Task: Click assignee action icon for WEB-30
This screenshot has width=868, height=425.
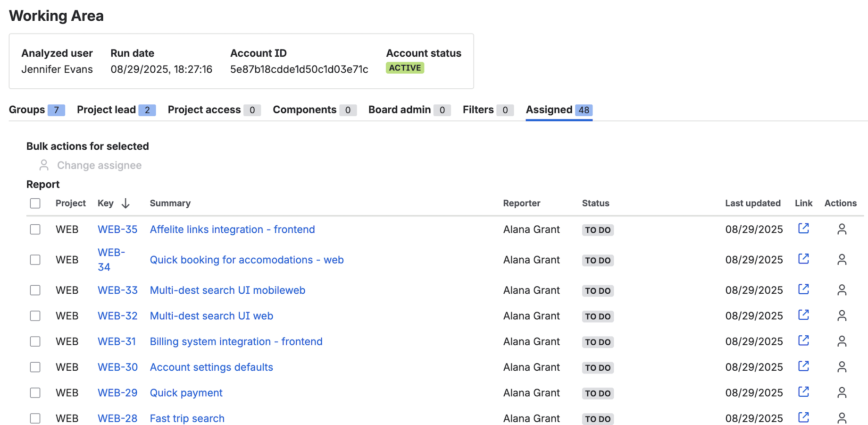Action: tap(842, 367)
